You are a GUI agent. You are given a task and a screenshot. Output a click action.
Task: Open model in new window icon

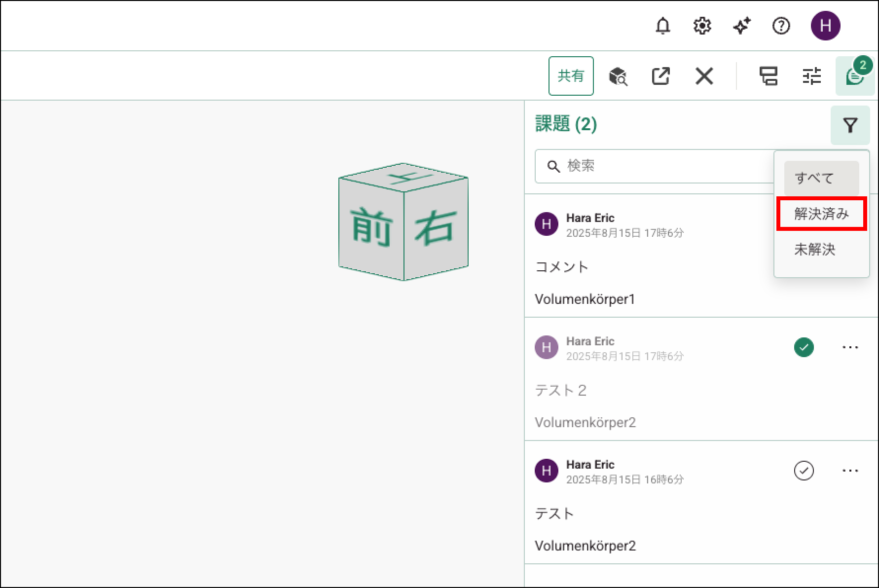[660, 76]
